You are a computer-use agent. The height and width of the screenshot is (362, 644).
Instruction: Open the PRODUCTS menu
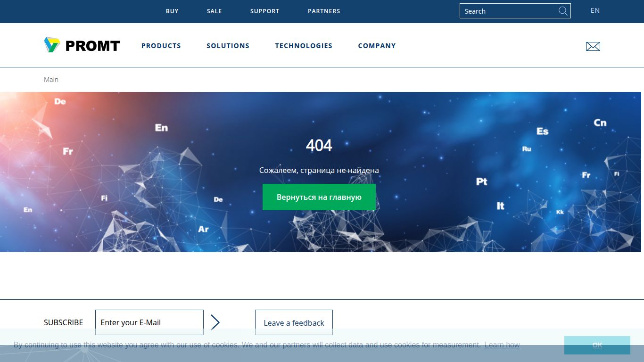click(x=161, y=46)
